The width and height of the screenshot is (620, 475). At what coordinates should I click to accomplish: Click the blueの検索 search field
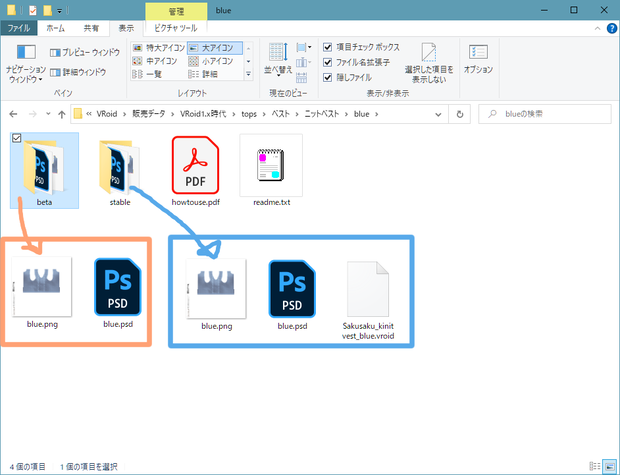(x=544, y=114)
